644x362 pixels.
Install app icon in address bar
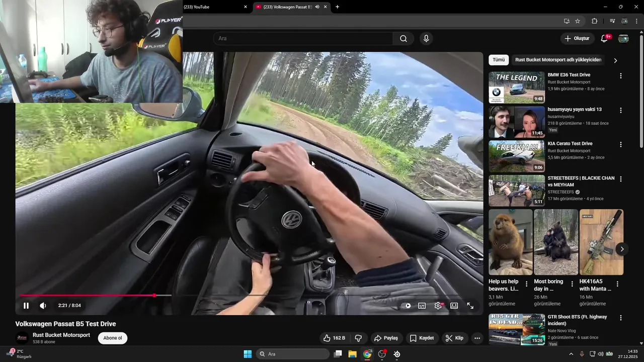(567, 21)
